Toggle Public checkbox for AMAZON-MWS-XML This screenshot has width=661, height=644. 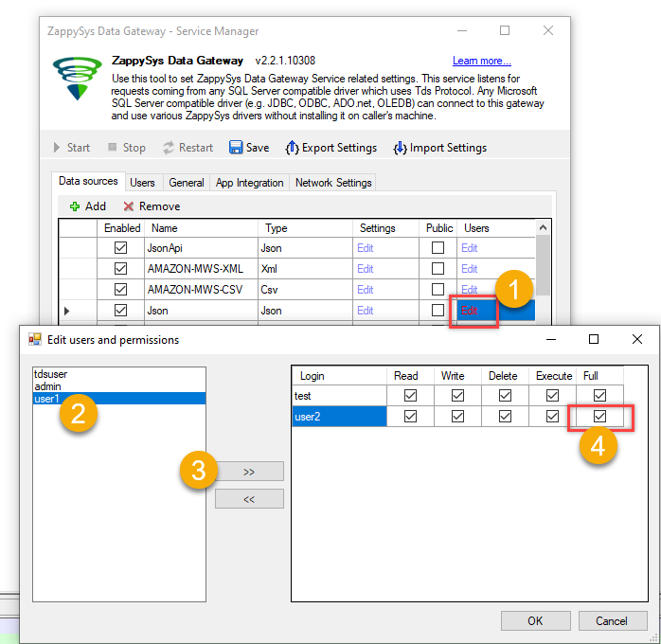click(x=438, y=269)
